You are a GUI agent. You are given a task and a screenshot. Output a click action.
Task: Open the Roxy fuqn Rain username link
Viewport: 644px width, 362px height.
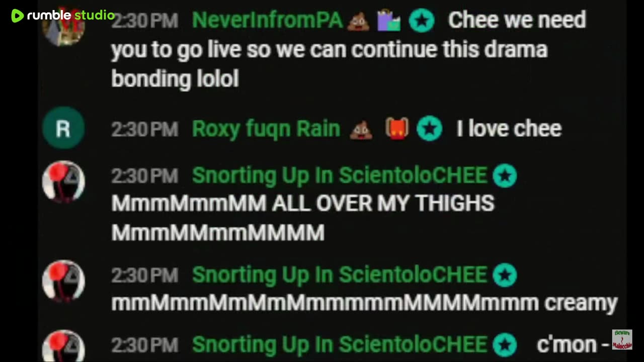pos(266,129)
